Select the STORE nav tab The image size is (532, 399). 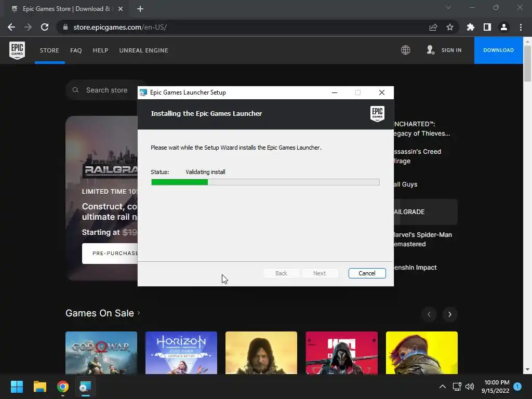[x=49, y=50]
